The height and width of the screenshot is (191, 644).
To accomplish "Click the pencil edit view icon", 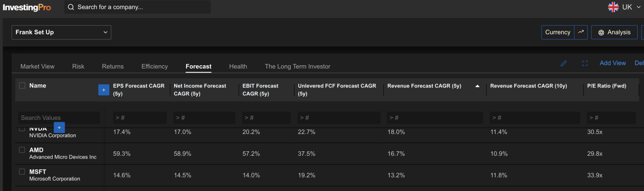I will [x=564, y=63].
